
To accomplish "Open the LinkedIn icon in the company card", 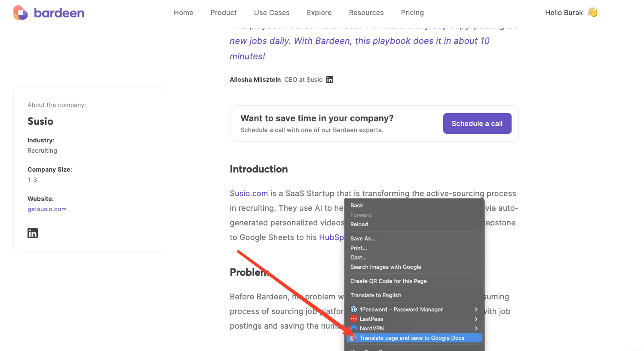I will [33, 233].
